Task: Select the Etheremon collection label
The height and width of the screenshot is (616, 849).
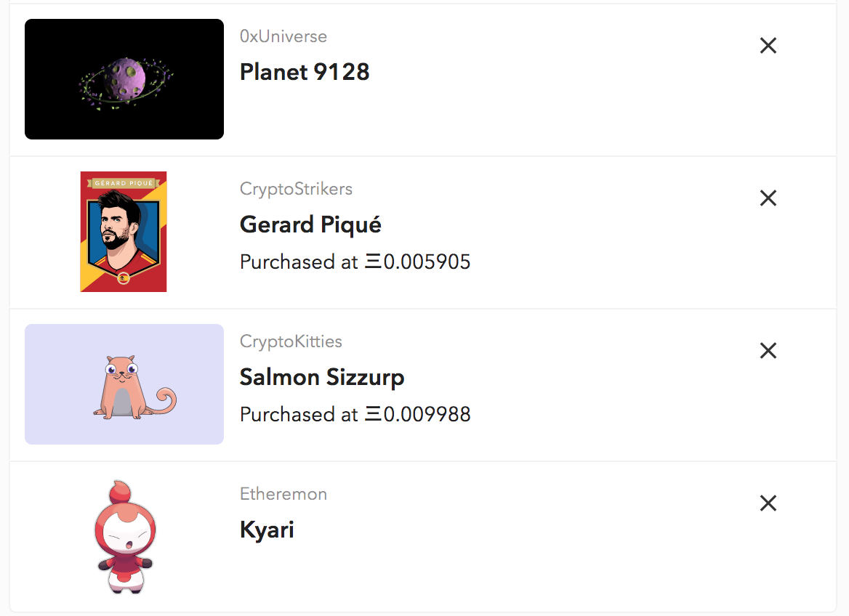Action: coord(283,494)
